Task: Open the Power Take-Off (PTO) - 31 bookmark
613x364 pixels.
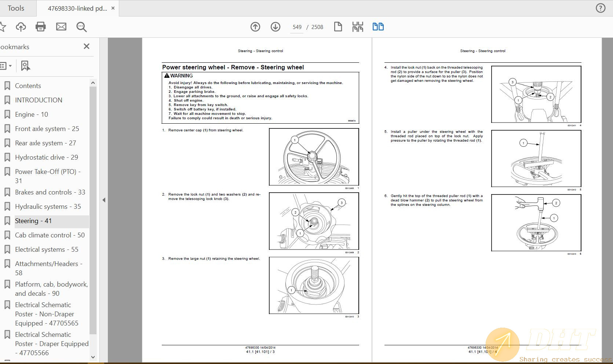Action: coord(48,176)
